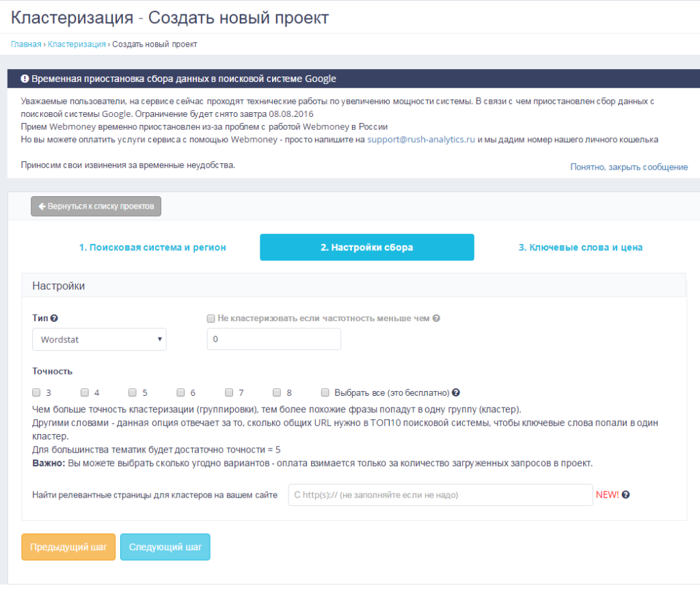700x594 pixels.
Task: Switch to step 1 Поисковая система и регион
Action: click(x=152, y=247)
